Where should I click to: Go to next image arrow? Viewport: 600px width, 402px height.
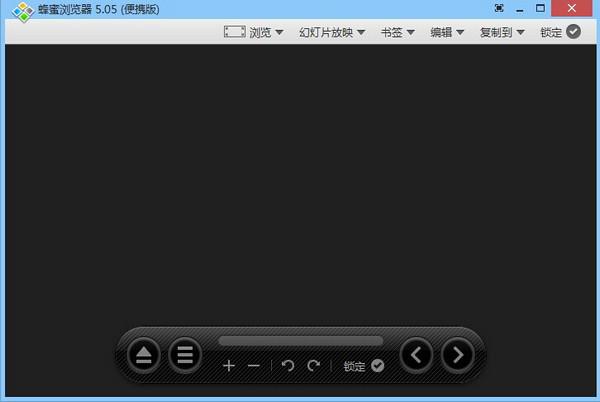[x=457, y=354]
